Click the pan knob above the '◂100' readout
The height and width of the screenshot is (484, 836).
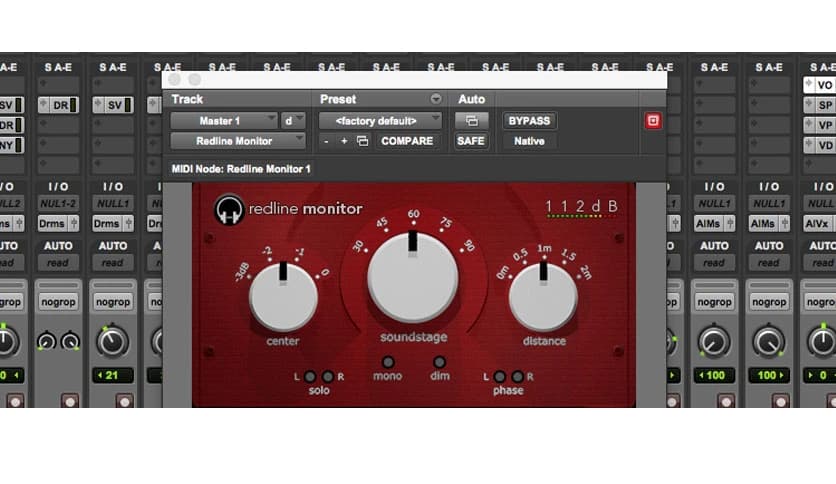(714, 342)
